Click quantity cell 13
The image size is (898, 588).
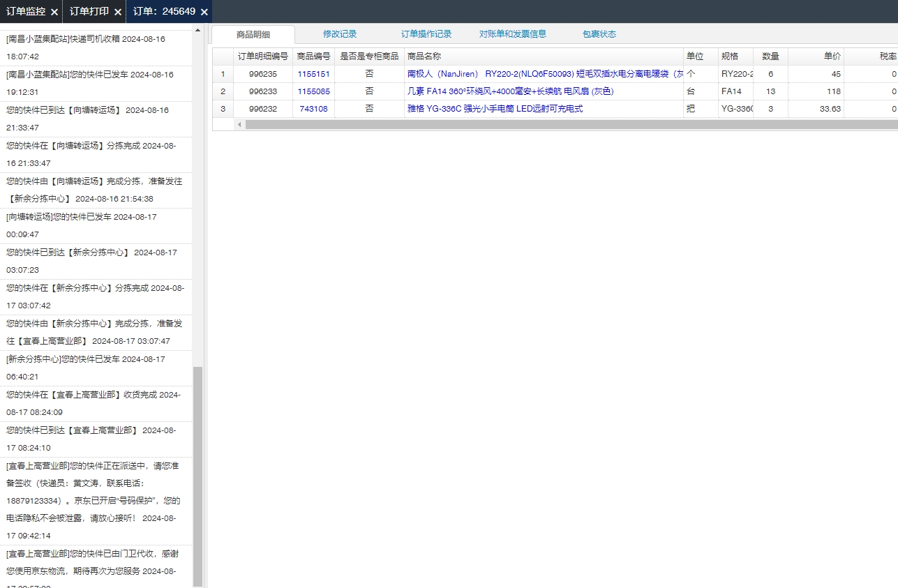[770, 91]
